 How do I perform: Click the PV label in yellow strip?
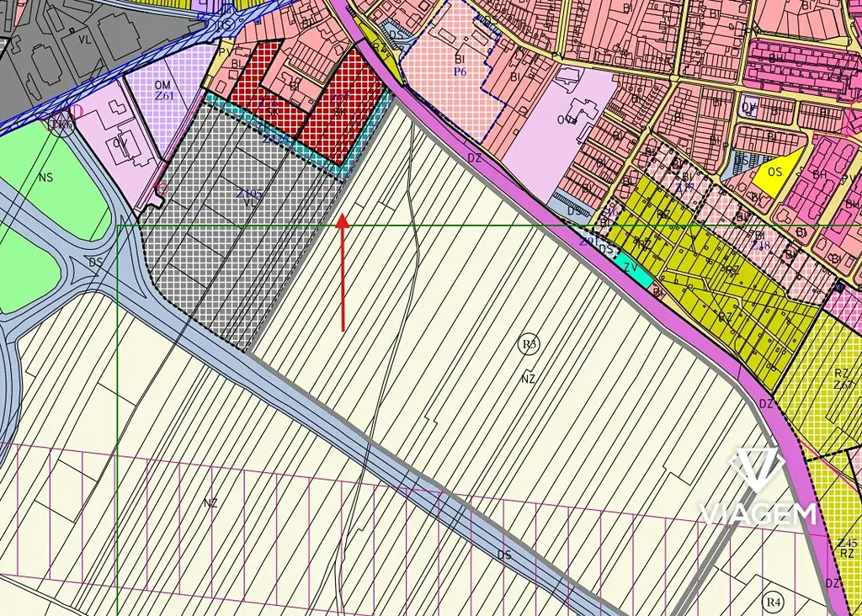click(x=225, y=51)
